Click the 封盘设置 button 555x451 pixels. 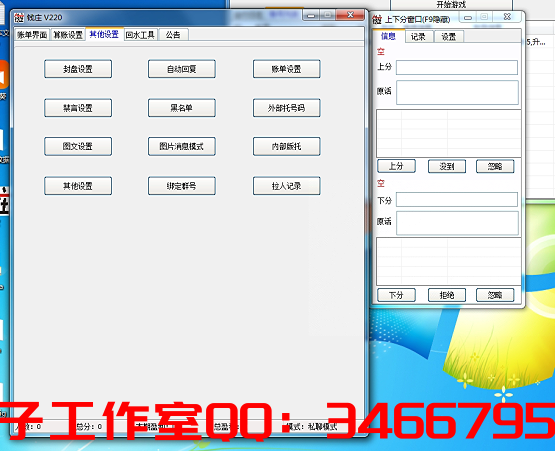click(78, 69)
